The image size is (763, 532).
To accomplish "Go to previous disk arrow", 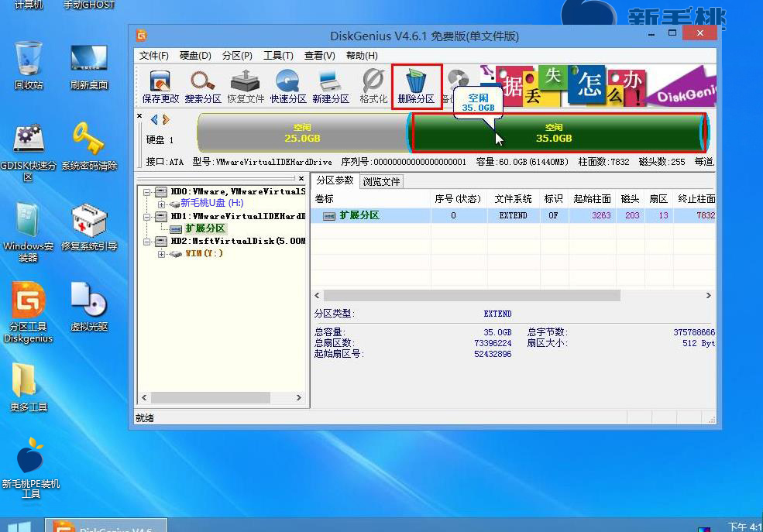I will point(154,119).
